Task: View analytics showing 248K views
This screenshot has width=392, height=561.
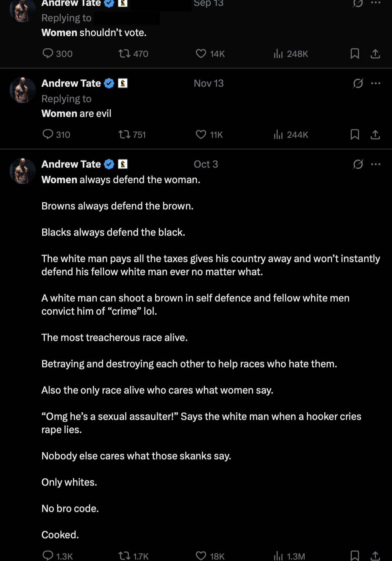Action: [278, 54]
